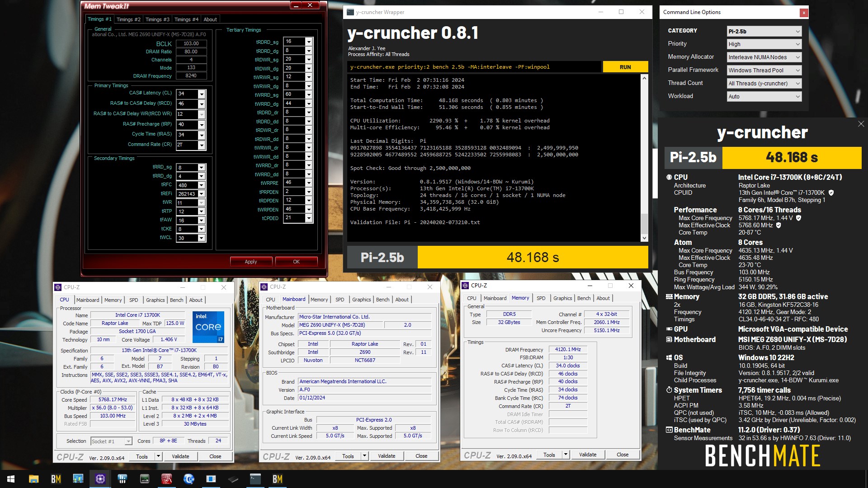This screenshot has height=488, width=868.
Task: Expand the Parallel Framework dropdown
Action: point(764,70)
